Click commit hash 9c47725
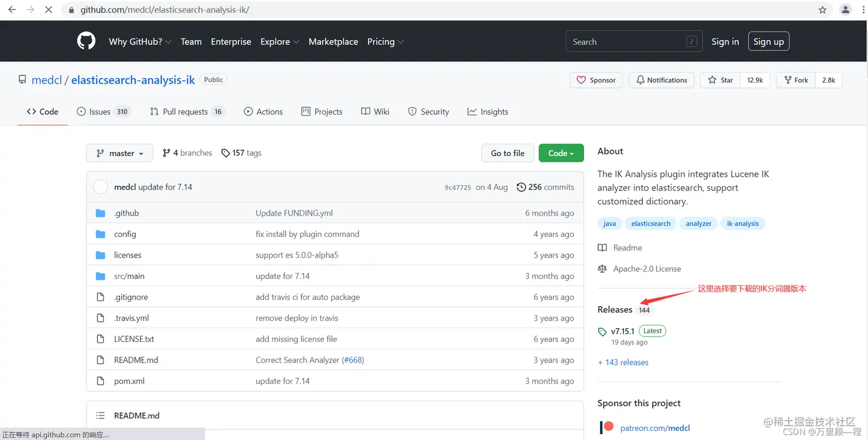868x440 pixels. pos(458,188)
